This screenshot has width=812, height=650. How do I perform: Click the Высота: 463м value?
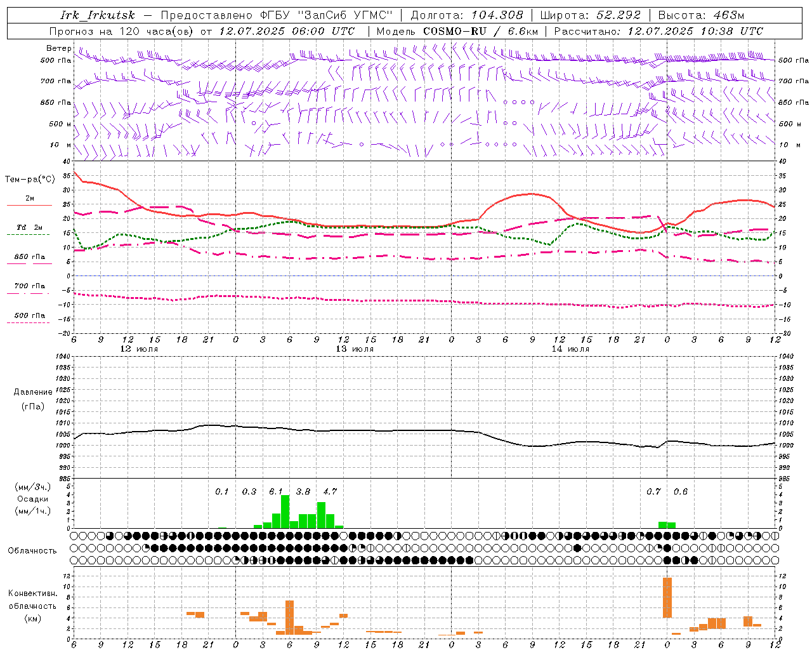click(x=701, y=15)
